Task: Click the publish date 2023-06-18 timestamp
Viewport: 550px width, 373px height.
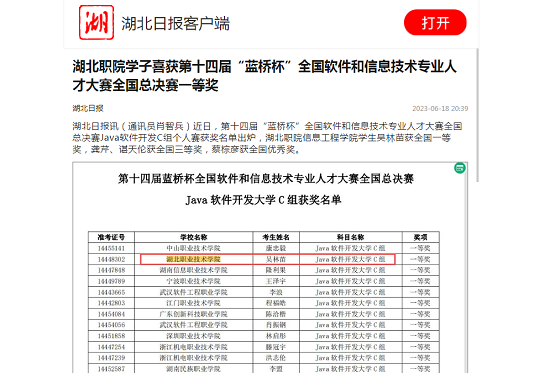Action: (440, 108)
